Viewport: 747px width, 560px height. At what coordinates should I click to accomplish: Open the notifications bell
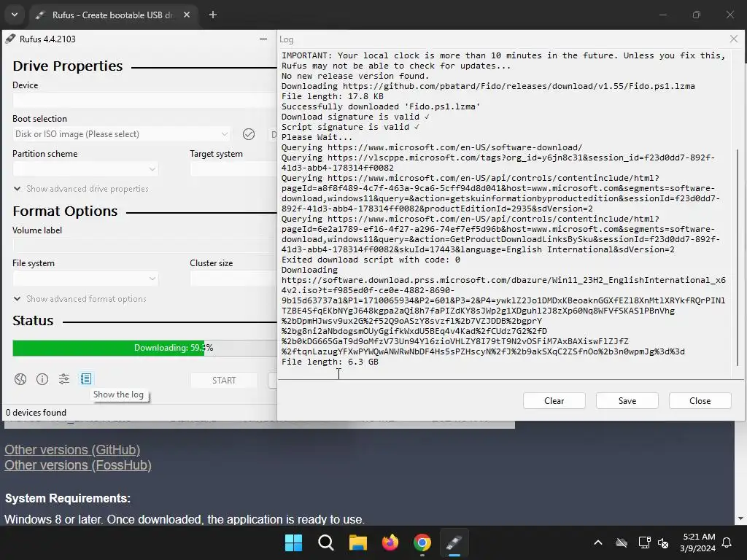727,542
